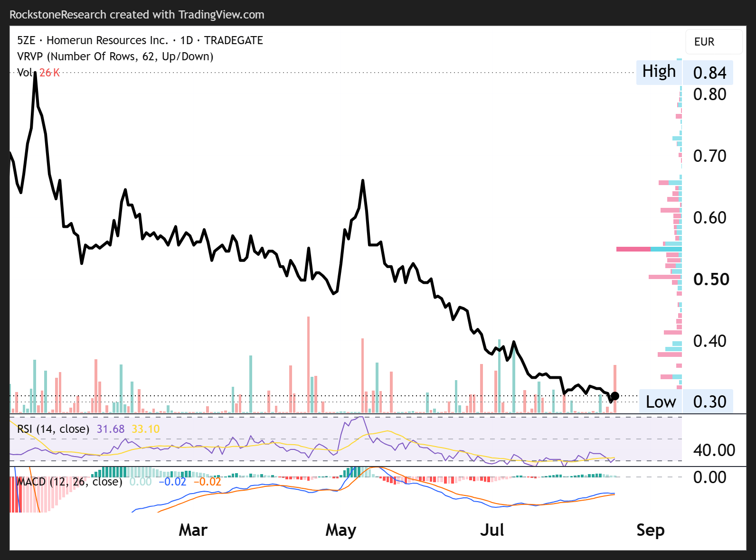Select the High 0.84 price label

(x=684, y=73)
